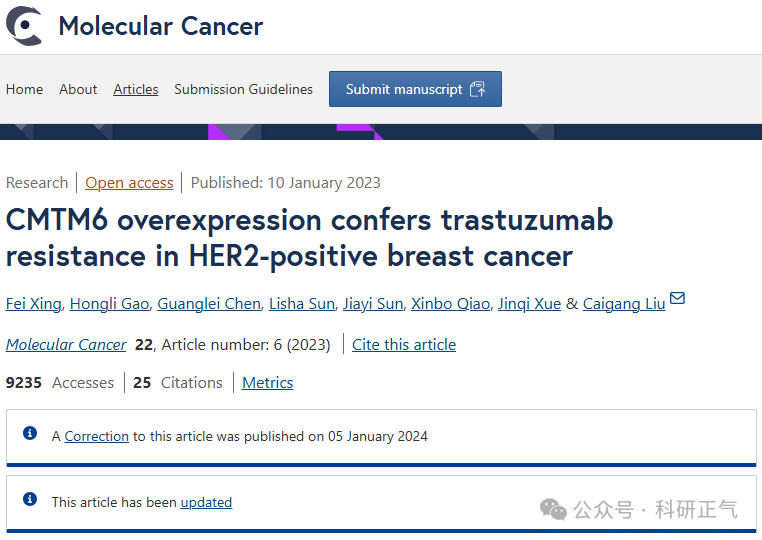
Task: Click the Molecular Cancer journal logo icon
Action: [x=24, y=26]
